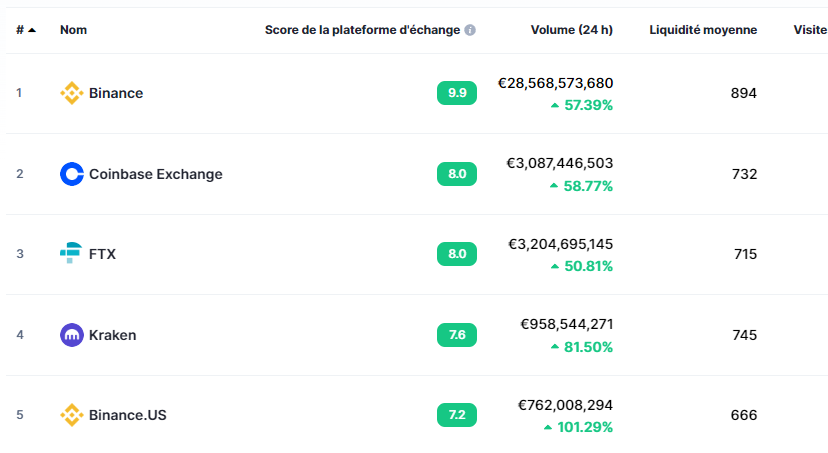This screenshot has height=453, width=828.
Task: Sort by rank number column arrow
Action: pyautogui.click(x=32, y=30)
